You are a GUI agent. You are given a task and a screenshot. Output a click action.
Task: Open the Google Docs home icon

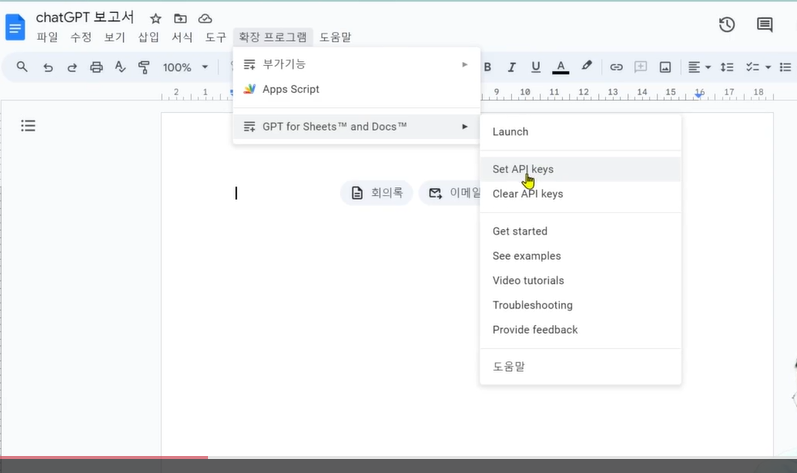tap(15, 27)
